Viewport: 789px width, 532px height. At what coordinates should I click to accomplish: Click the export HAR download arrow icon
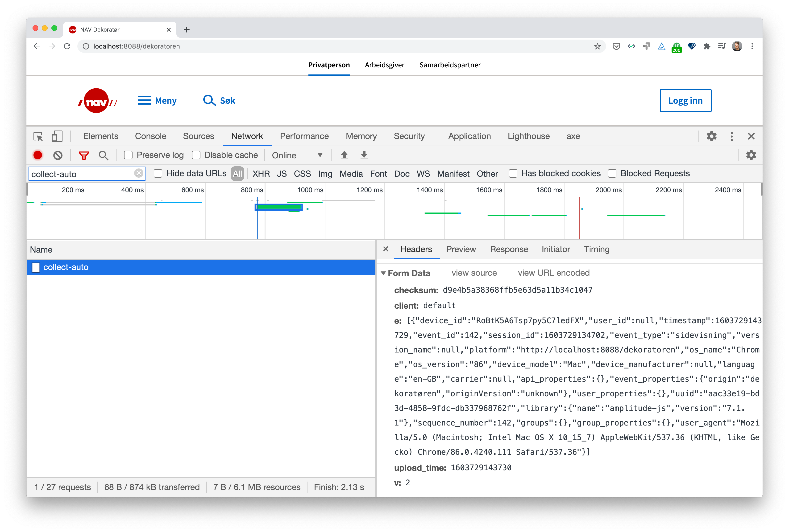pyautogui.click(x=364, y=155)
